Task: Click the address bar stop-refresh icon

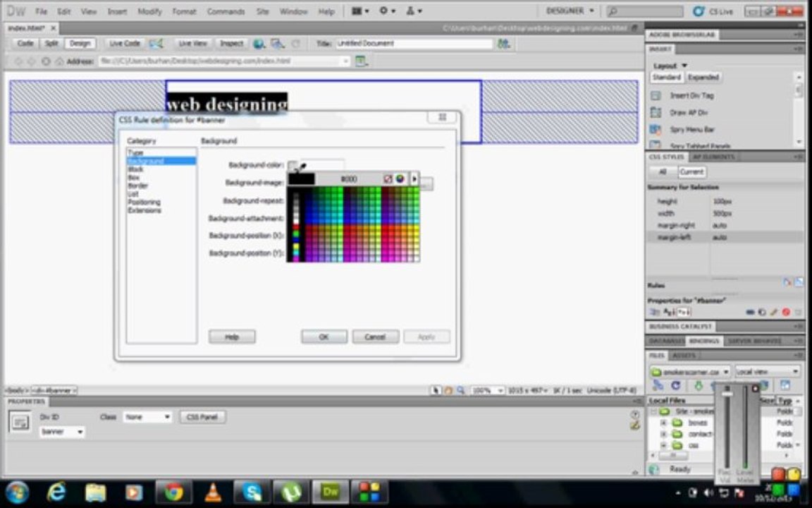Action: (46, 61)
